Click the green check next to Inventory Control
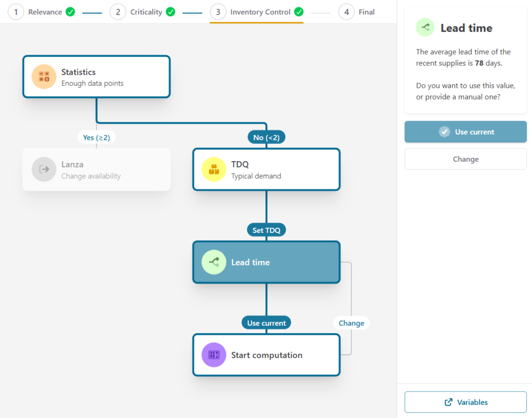532x418 pixels. pyautogui.click(x=298, y=12)
